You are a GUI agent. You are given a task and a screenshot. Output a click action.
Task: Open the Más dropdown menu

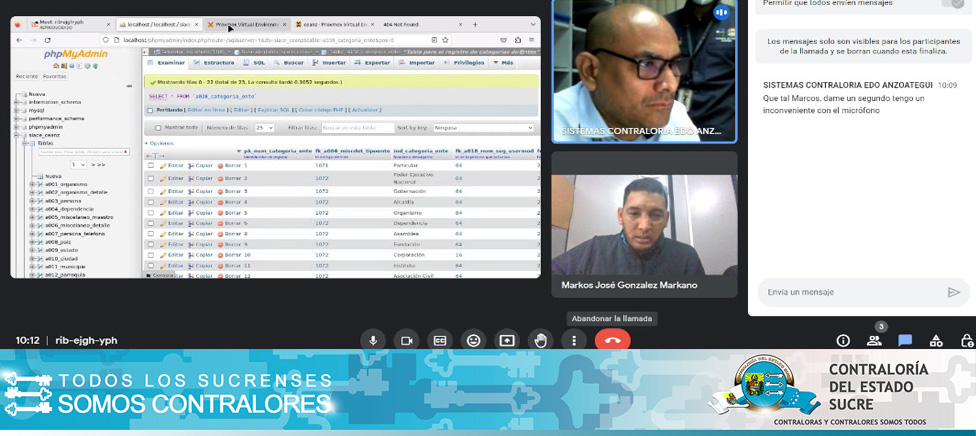503,63
